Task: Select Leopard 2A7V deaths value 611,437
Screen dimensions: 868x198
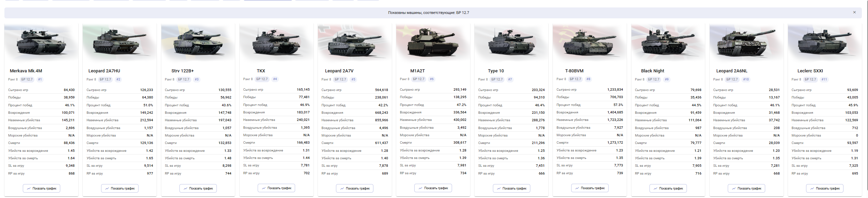Action: click(381, 143)
